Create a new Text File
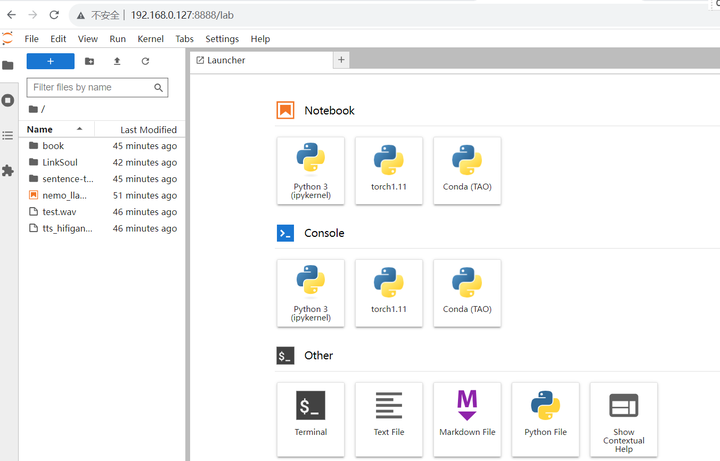The width and height of the screenshot is (720, 461). (389, 419)
